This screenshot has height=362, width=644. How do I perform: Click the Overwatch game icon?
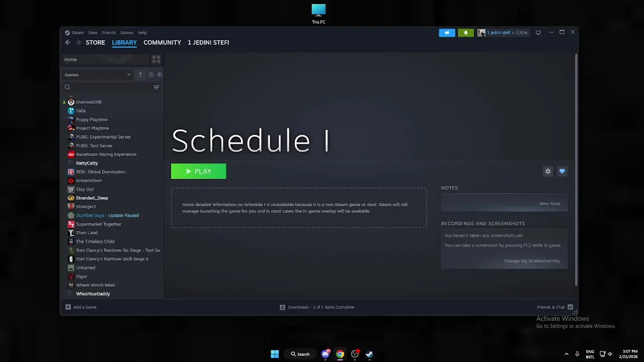pyautogui.click(x=71, y=102)
